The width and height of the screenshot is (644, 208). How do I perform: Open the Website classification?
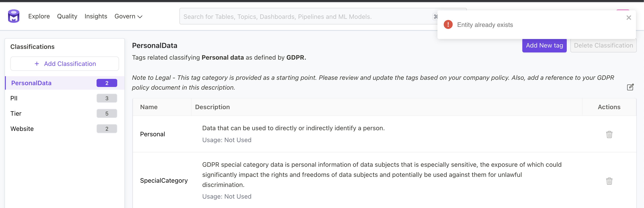click(22, 128)
